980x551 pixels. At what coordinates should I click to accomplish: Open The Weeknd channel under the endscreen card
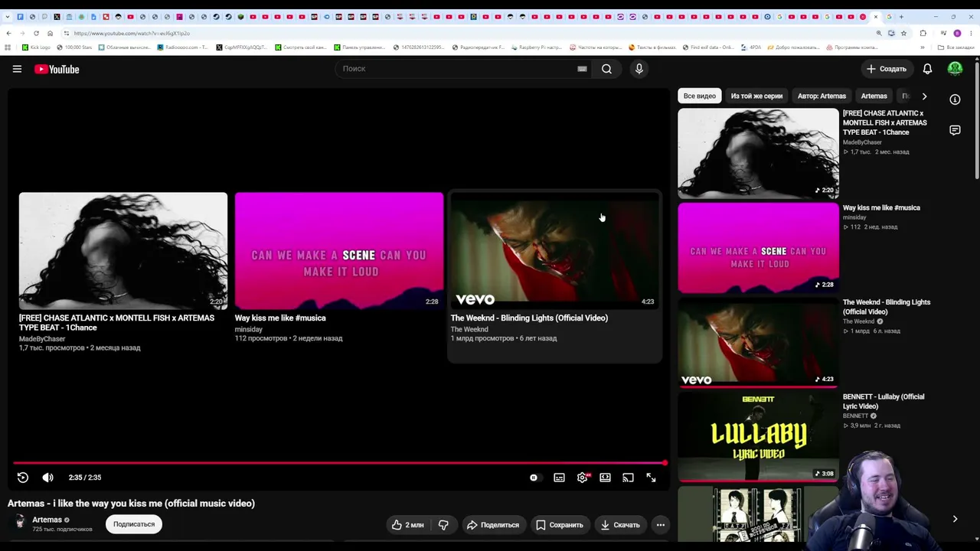click(469, 329)
